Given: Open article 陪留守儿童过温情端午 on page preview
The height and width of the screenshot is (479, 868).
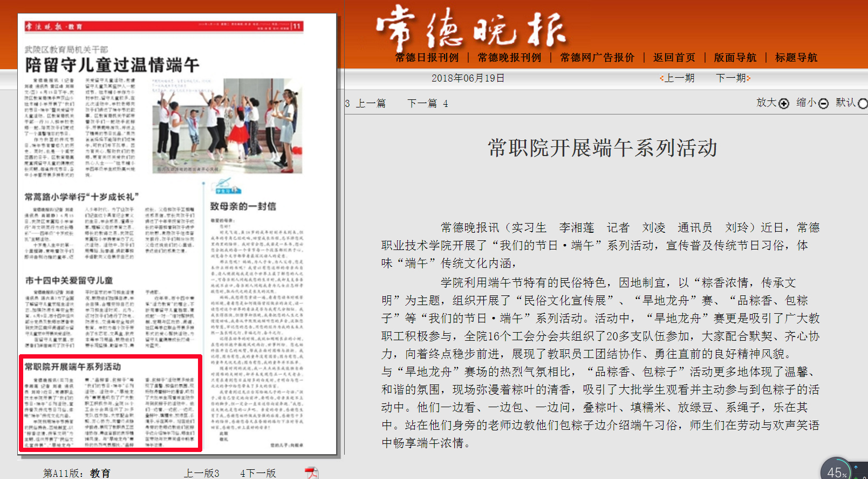Looking at the screenshot, I should coord(112,65).
